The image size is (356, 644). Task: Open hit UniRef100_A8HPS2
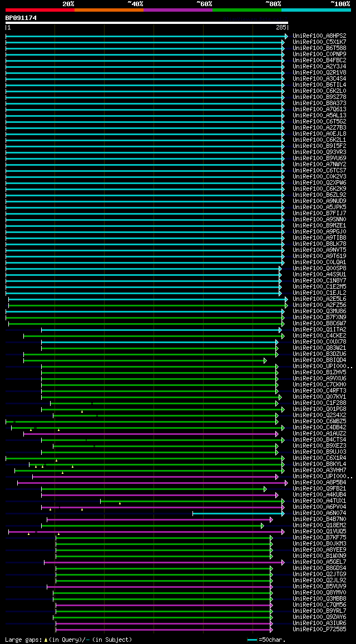tap(319, 36)
